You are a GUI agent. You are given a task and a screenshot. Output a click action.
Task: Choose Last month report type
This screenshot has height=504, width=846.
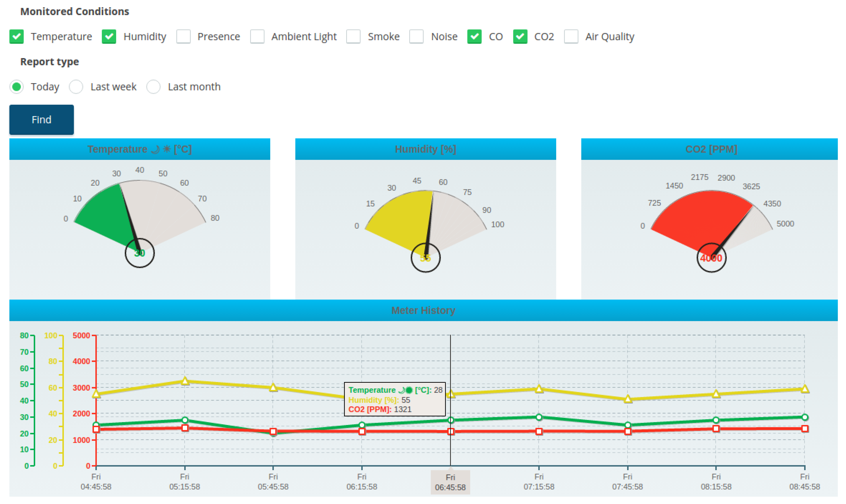point(154,87)
